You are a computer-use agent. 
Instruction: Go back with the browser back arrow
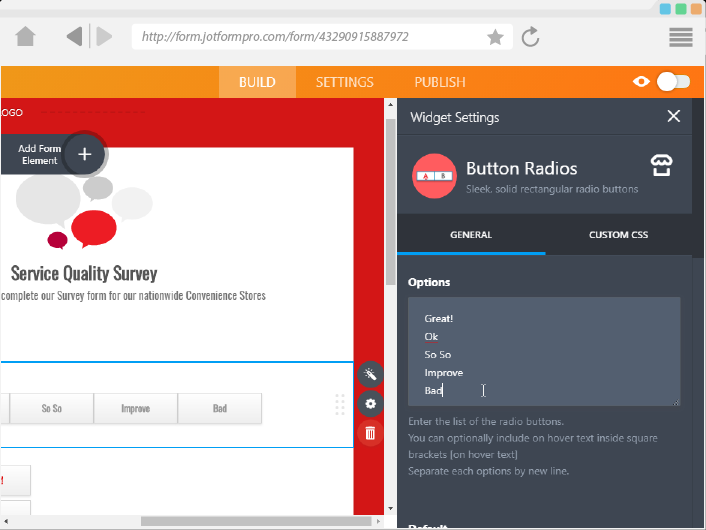tap(75, 37)
